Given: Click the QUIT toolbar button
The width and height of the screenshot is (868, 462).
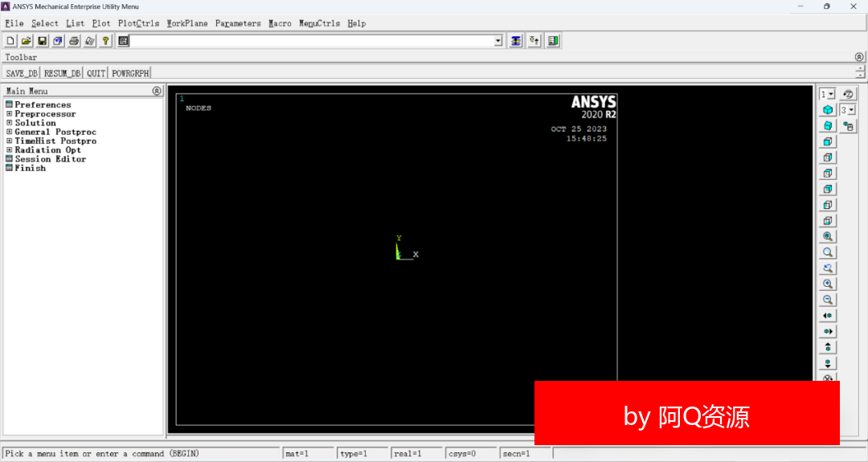Looking at the screenshot, I should tap(96, 73).
